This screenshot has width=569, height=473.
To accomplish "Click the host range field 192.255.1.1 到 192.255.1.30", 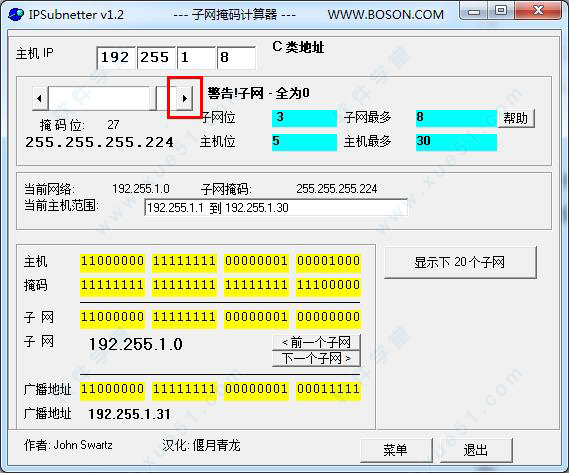I will click(x=276, y=208).
